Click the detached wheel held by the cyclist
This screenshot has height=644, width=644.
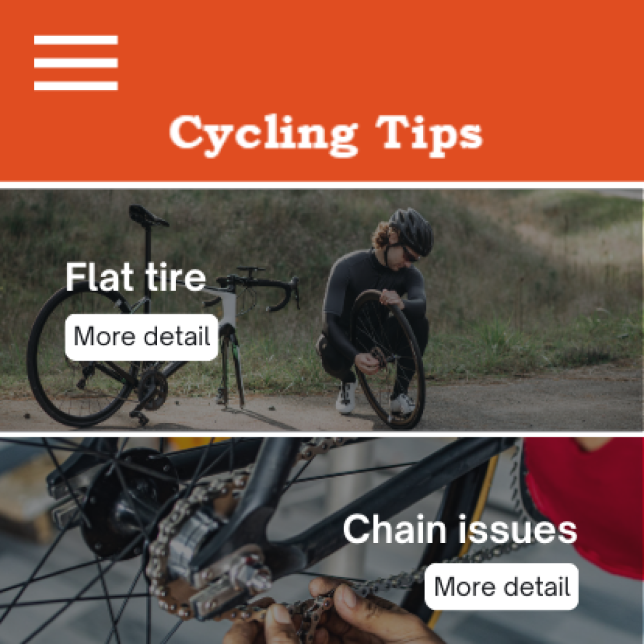(x=388, y=359)
